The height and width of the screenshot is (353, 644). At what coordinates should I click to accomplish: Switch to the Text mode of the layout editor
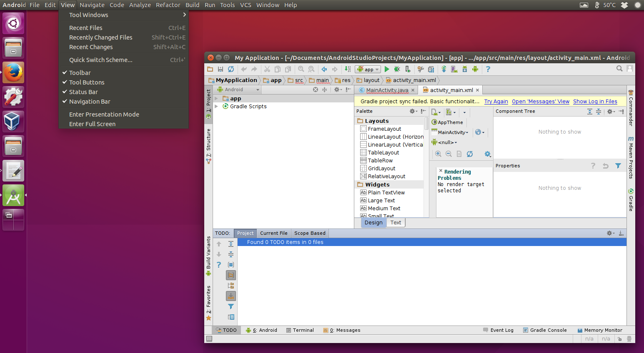pyautogui.click(x=395, y=222)
